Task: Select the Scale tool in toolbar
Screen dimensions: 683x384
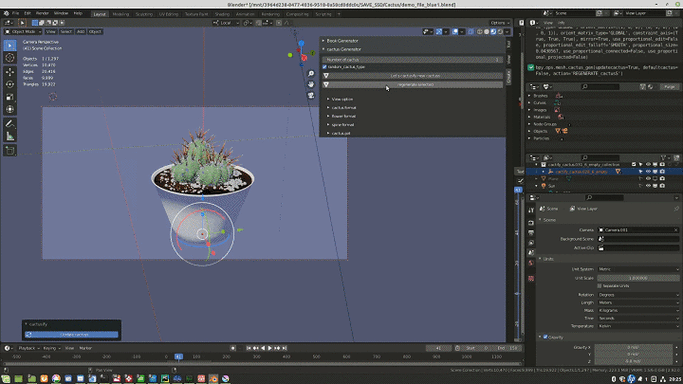Action: 10,97
